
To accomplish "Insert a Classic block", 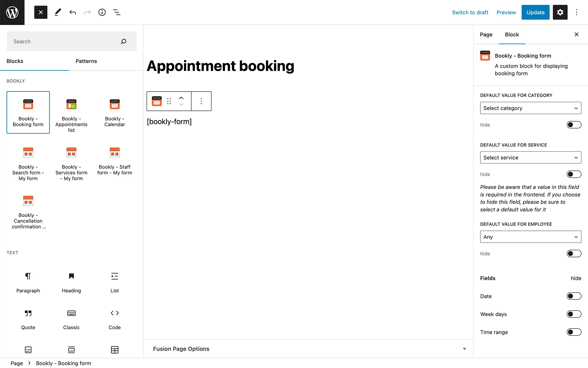I will point(71,319).
